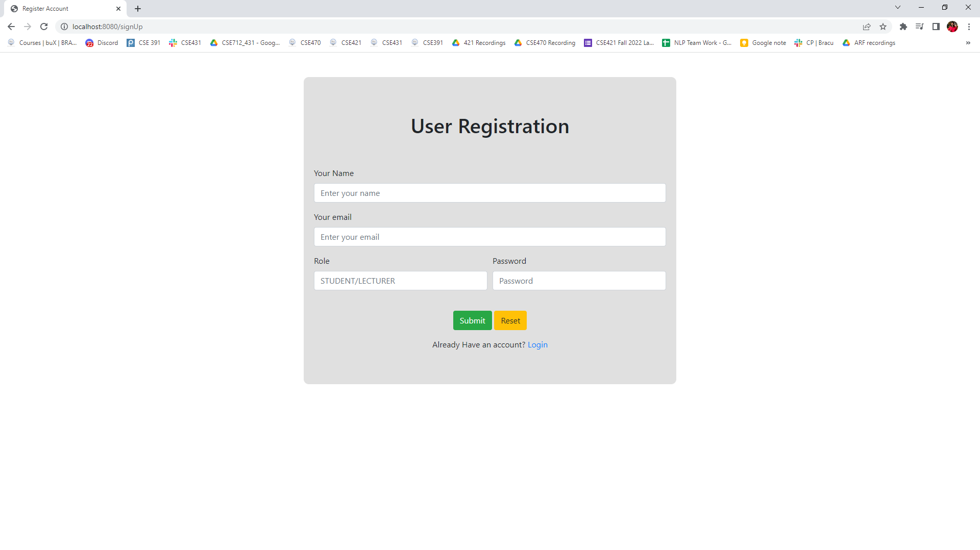Open Chrome's three-dot menu

(x=969, y=27)
